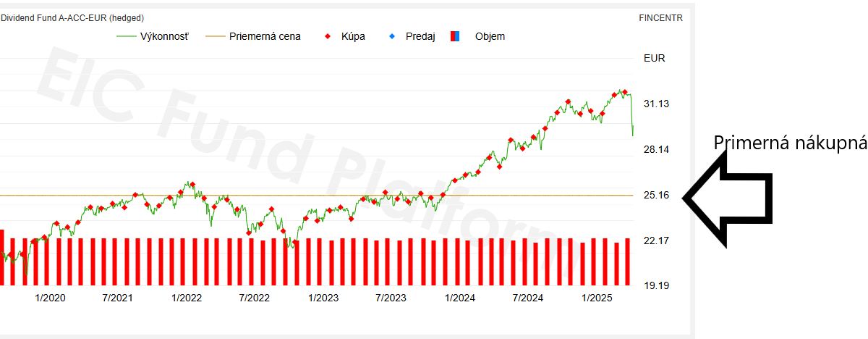Click the Dividend Fund A-ACC-EUR chart title
This screenshot has height=339, width=868.
(72, 17)
